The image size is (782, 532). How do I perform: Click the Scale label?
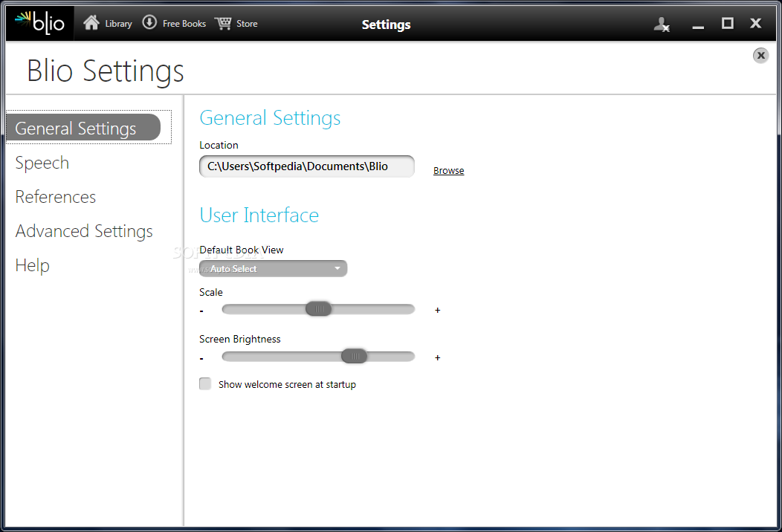(x=210, y=292)
